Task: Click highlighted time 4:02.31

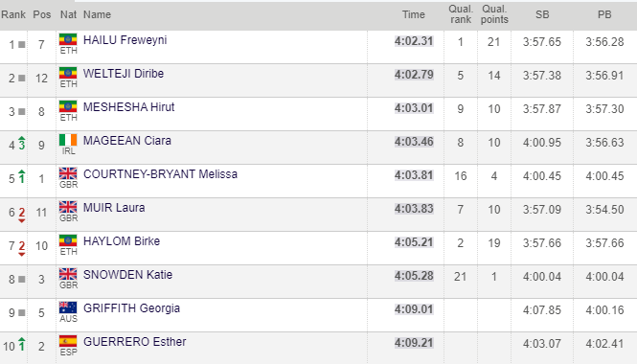Action: (x=414, y=41)
